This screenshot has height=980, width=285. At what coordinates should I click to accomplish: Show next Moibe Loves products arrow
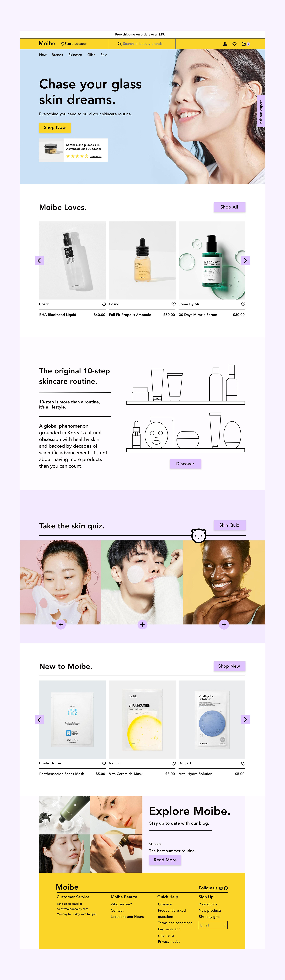point(245,261)
